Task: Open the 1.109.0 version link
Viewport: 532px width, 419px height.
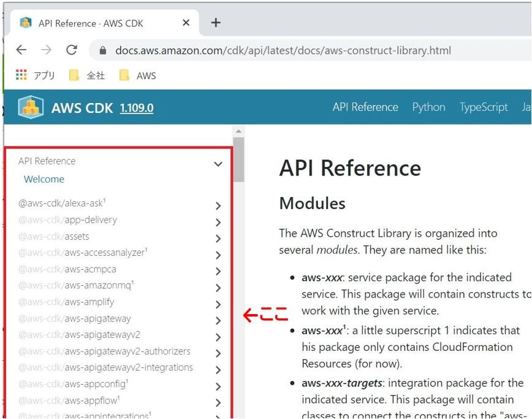Action: click(137, 108)
